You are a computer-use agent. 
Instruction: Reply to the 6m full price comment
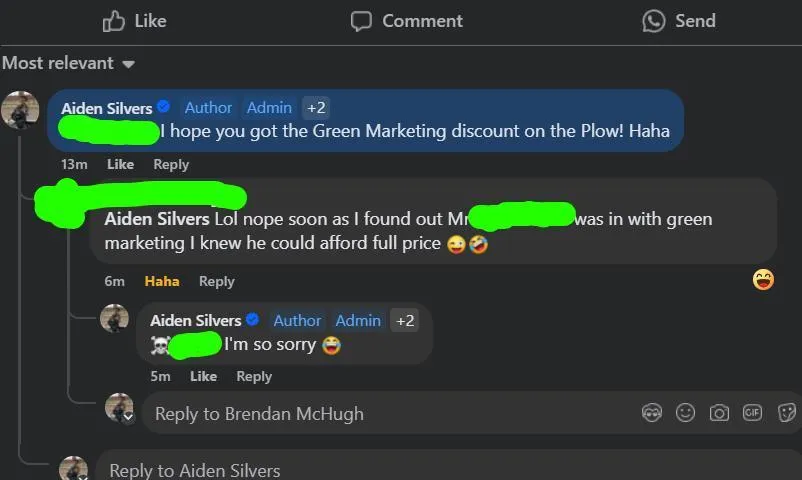[217, 281]
